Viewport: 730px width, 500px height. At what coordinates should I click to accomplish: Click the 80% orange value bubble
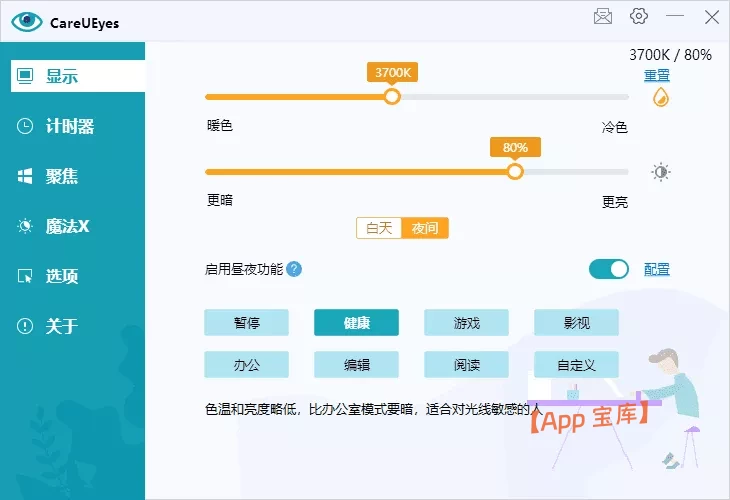point(515,148)
